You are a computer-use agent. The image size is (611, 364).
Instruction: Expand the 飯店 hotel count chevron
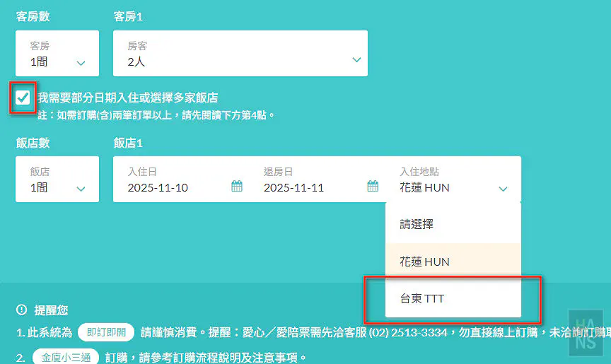(81, 189)
